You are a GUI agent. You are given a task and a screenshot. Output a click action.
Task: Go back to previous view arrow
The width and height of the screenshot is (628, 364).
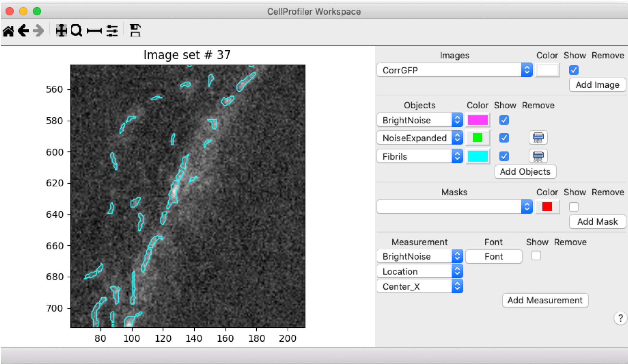(x=23, y=31)
